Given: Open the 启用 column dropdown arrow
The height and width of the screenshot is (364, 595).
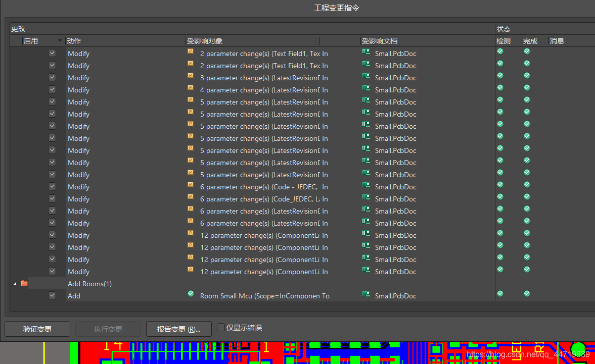Looking at the screenshot, I should tap(61, 41).
